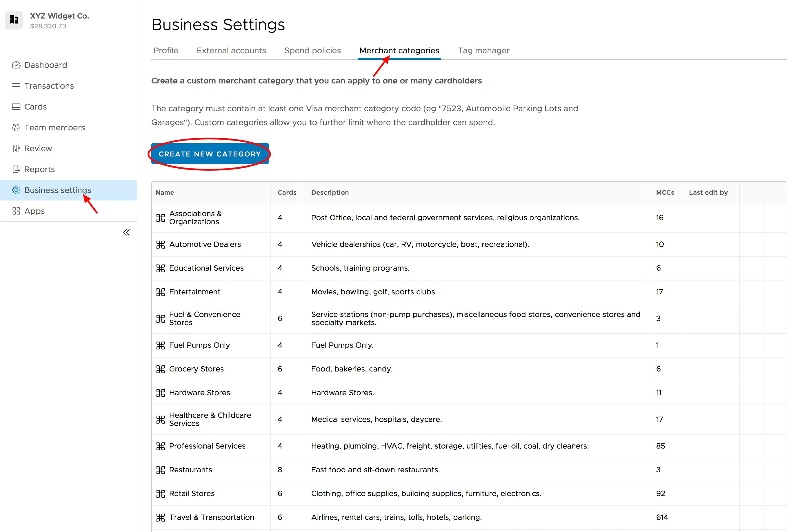Sort table by the Name column header

165,192
